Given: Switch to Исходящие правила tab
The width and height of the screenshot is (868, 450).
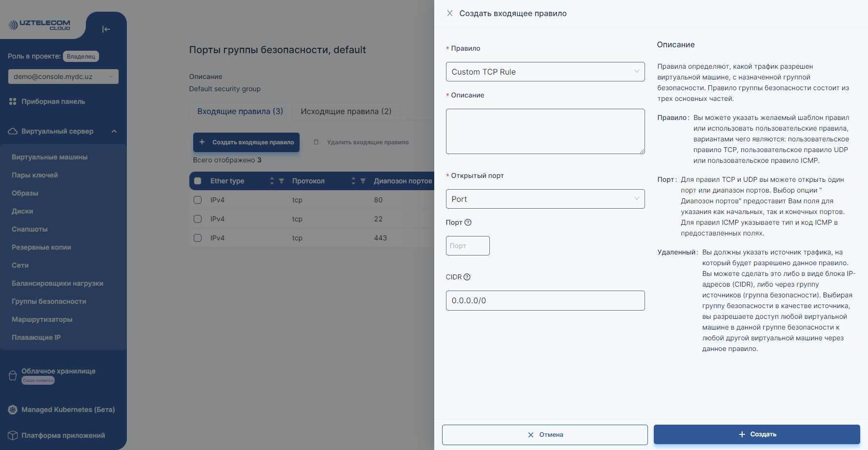Looking at the screenshot, I should coord(345,111).
